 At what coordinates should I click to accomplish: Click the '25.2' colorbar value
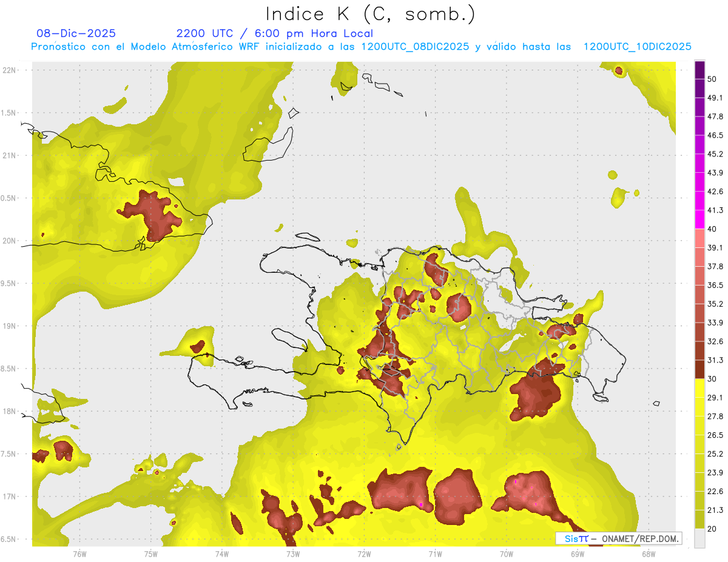pos(715,454)
